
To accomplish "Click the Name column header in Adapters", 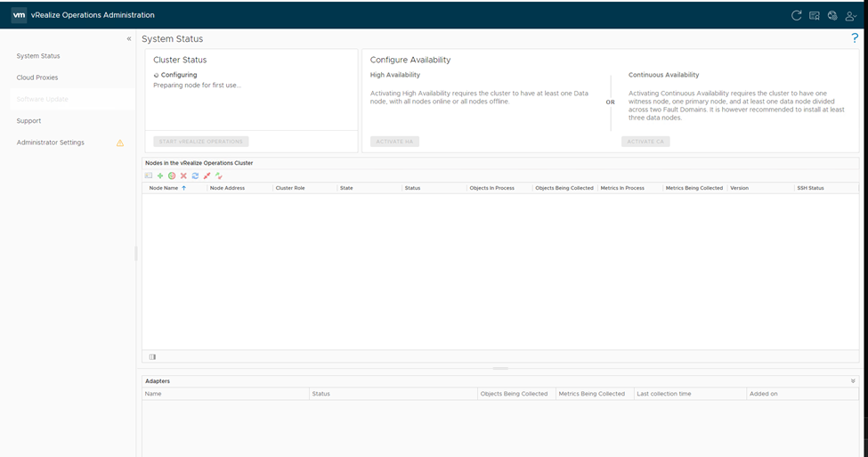I will 153,394.
